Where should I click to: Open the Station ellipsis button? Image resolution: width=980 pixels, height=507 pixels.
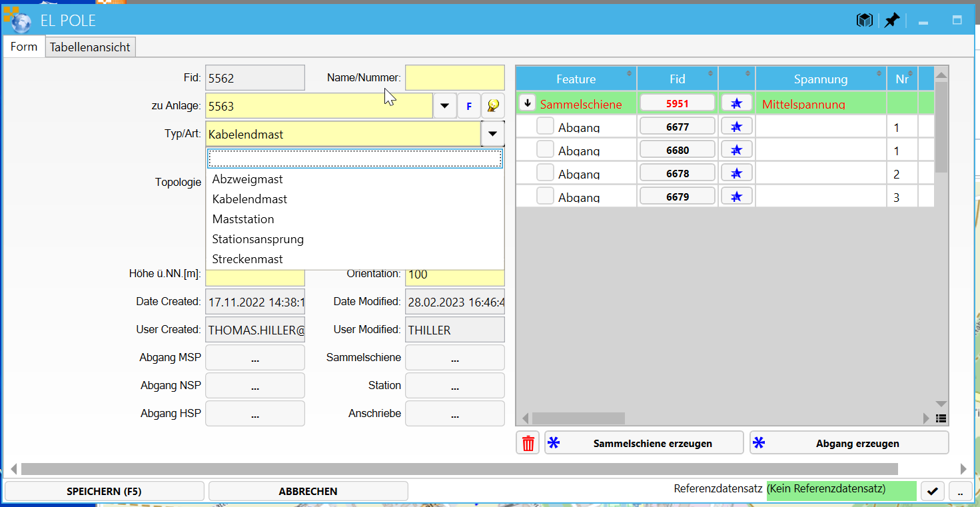coord(455,386)
